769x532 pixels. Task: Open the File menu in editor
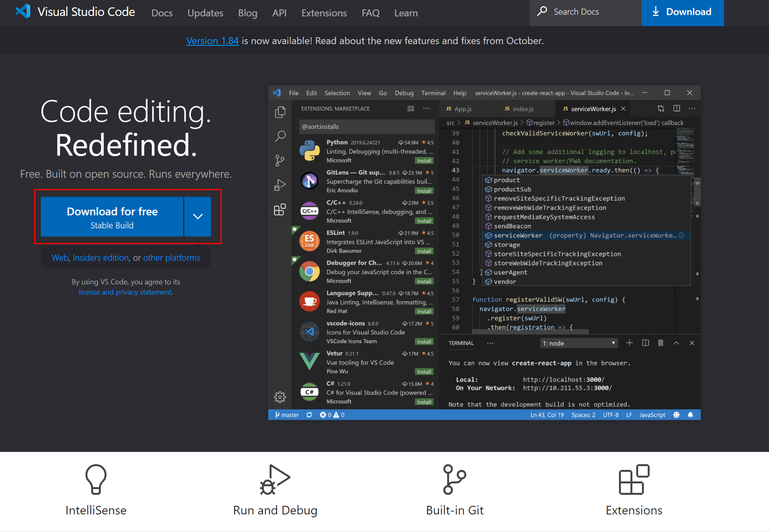[x=294, y=93]
